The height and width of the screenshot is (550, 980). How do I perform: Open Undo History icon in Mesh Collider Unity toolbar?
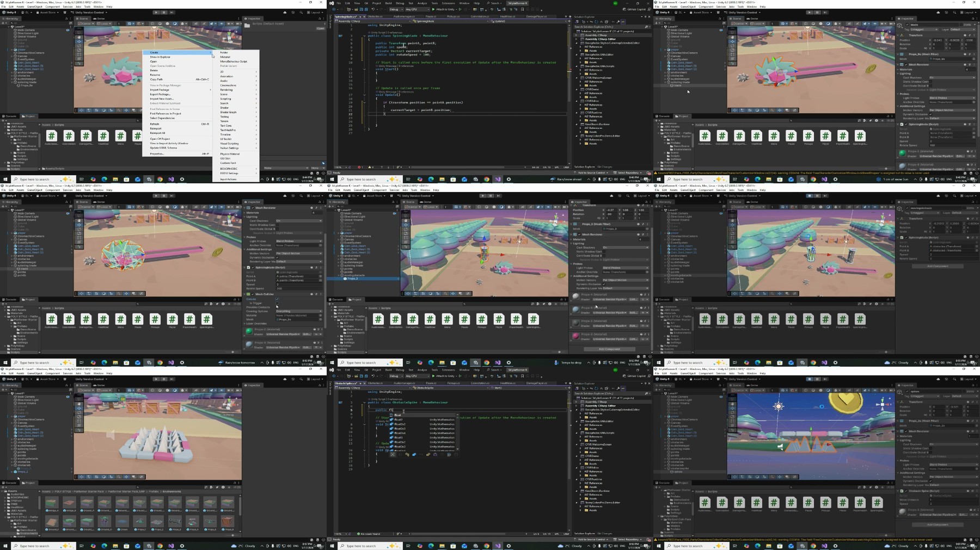coord(292,196)
